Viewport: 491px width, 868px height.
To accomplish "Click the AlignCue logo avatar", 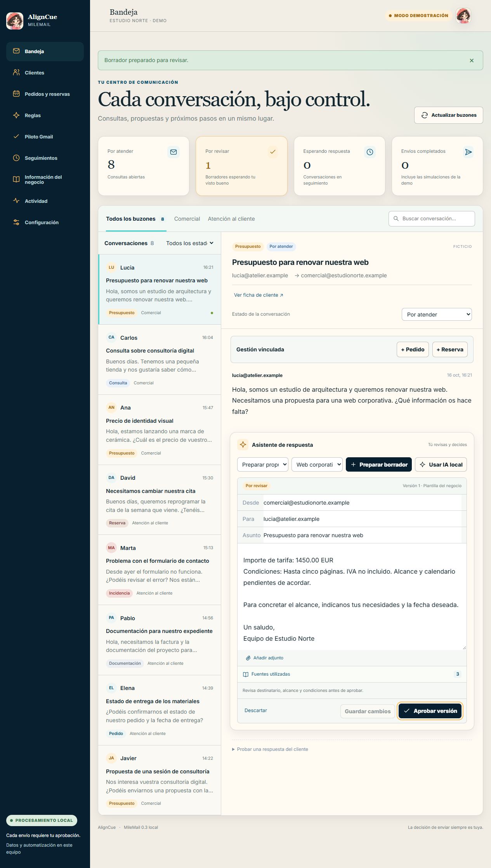I will click(x=15, y=21).
